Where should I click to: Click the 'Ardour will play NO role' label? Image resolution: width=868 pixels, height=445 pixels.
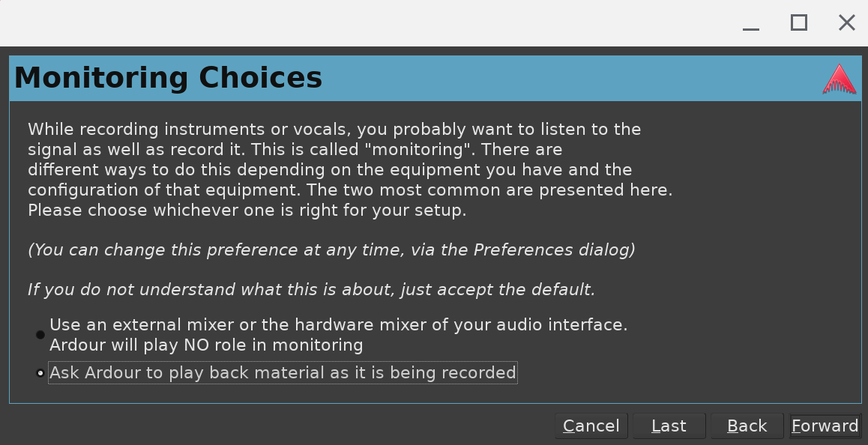[x=206, y=345]
